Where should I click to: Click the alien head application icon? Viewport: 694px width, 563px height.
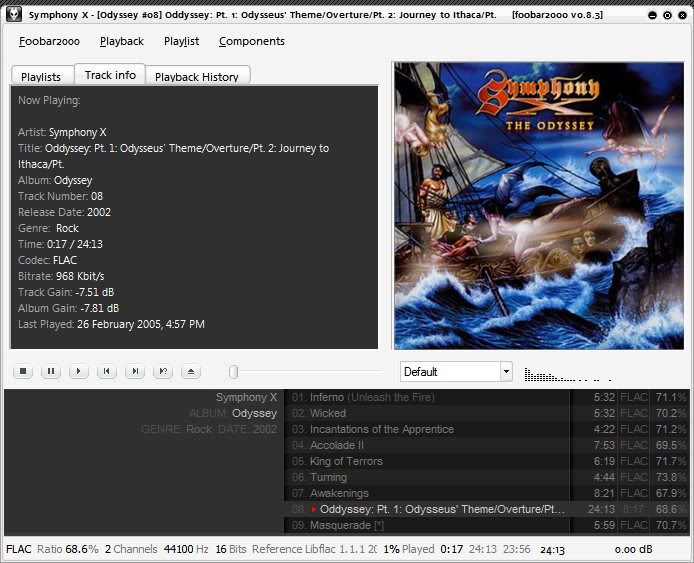pos(14,14)
